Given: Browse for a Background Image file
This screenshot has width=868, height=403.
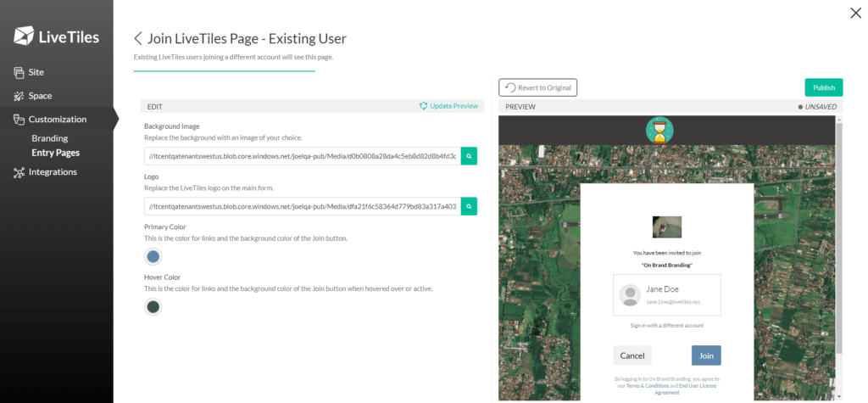Looking at the screenshot, I should coord(469,156).
